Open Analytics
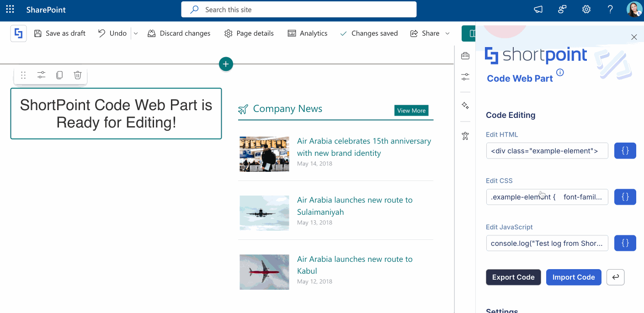Screen dimensions: 644x313 click(x=307, y=33)
